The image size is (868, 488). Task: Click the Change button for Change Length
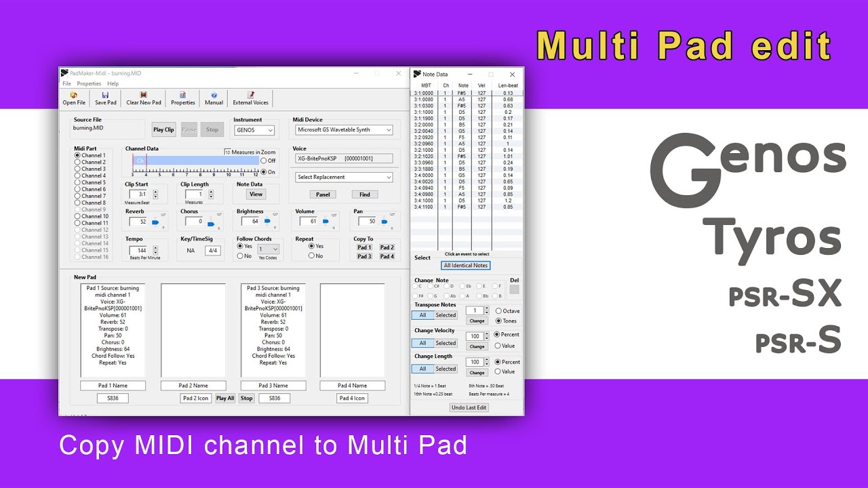coord(477,372)
